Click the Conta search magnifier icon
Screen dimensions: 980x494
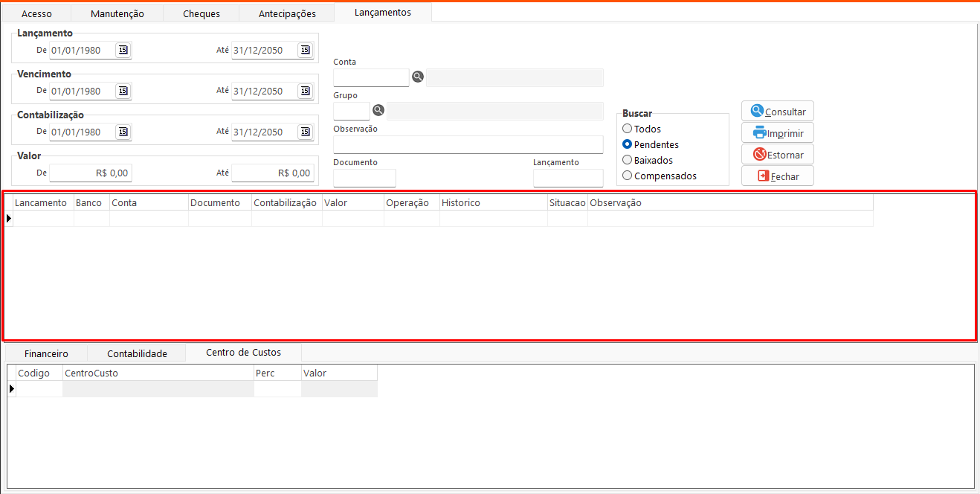click(418, 77)
